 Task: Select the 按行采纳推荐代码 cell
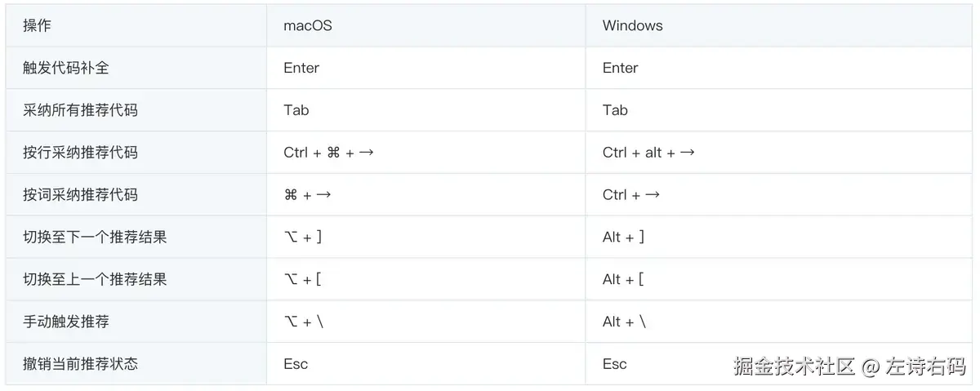pyautogui.click(x=80, y=153)
